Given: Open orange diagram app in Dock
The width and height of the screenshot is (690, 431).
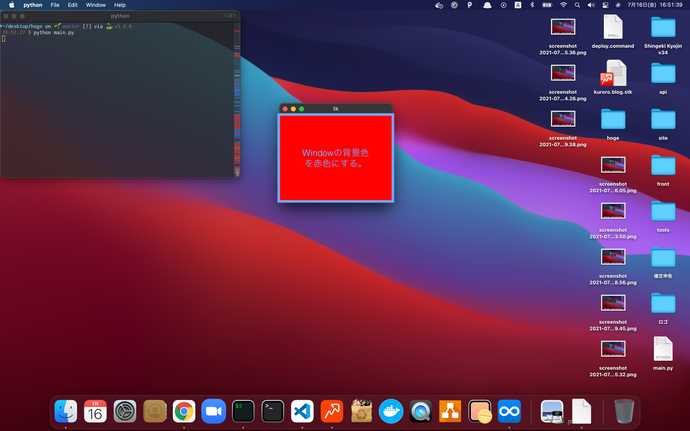Looking at the screenshot, I should point(450,411).
